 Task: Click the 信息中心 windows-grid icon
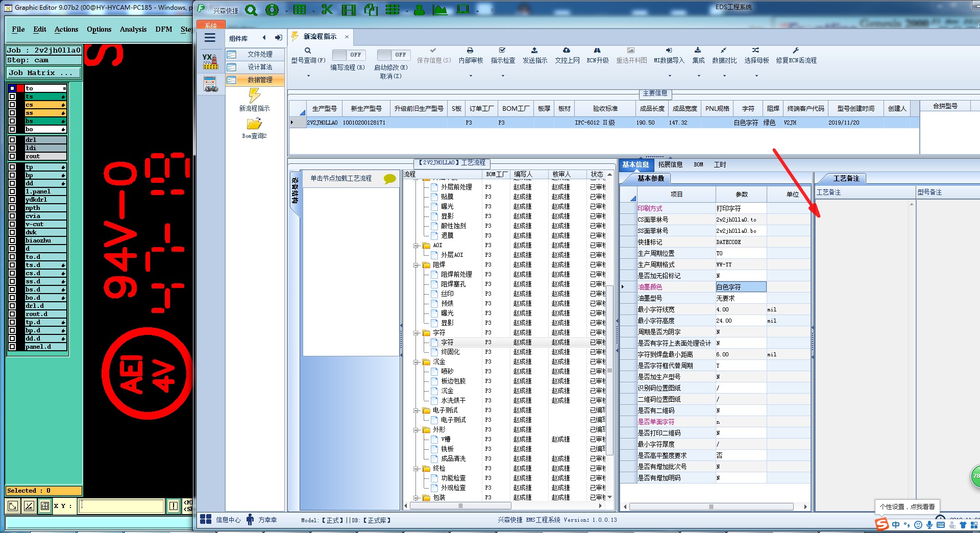pyautogui.click(x=206, y=519)
